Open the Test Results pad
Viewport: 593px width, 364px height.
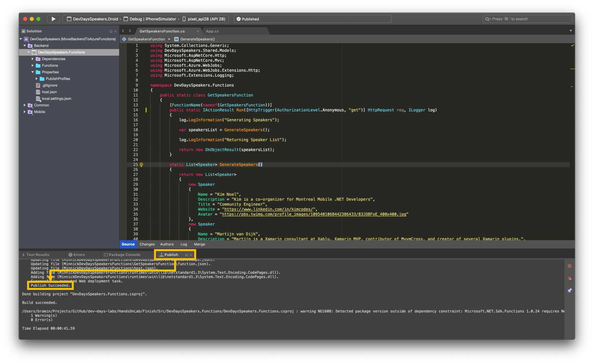[x=38, y=255]
